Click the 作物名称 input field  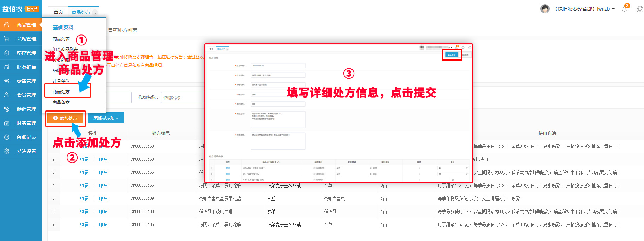183,97
